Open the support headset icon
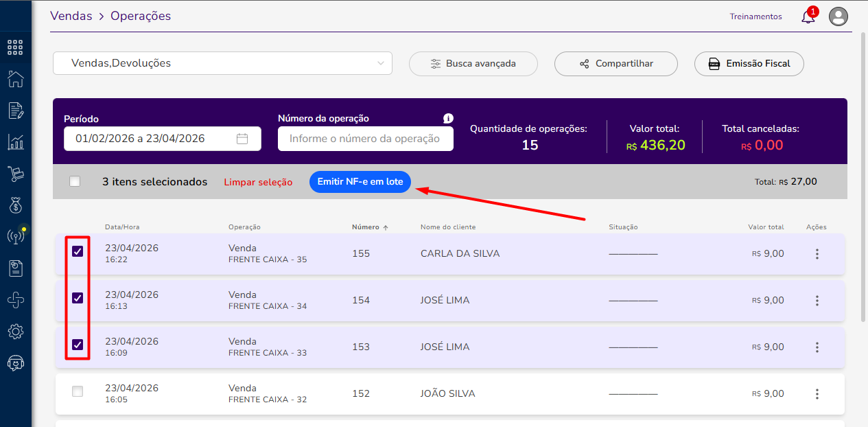The height and width of the screenshot is (427, 868). (x=15, y=363)
